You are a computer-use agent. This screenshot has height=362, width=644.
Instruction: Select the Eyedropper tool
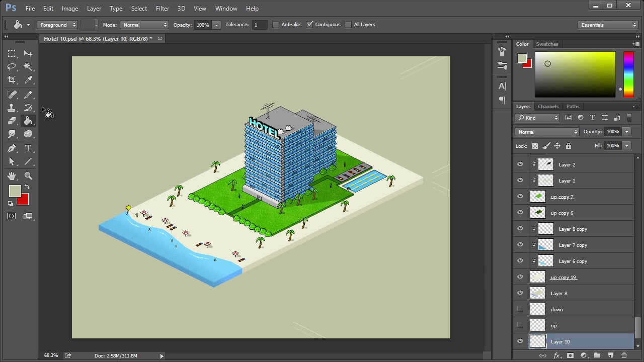[x=28, y=80]
